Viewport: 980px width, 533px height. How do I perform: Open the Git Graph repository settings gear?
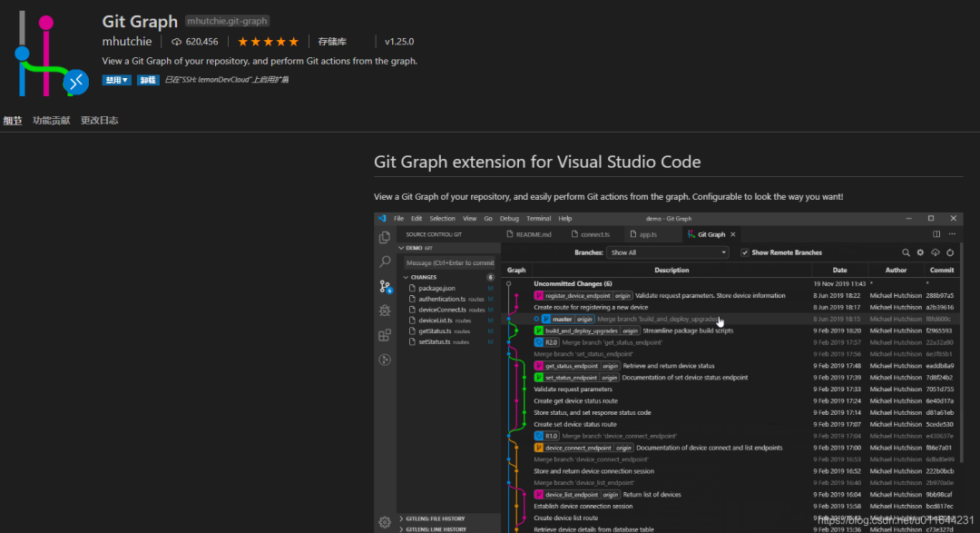click(x=921, y=252)
